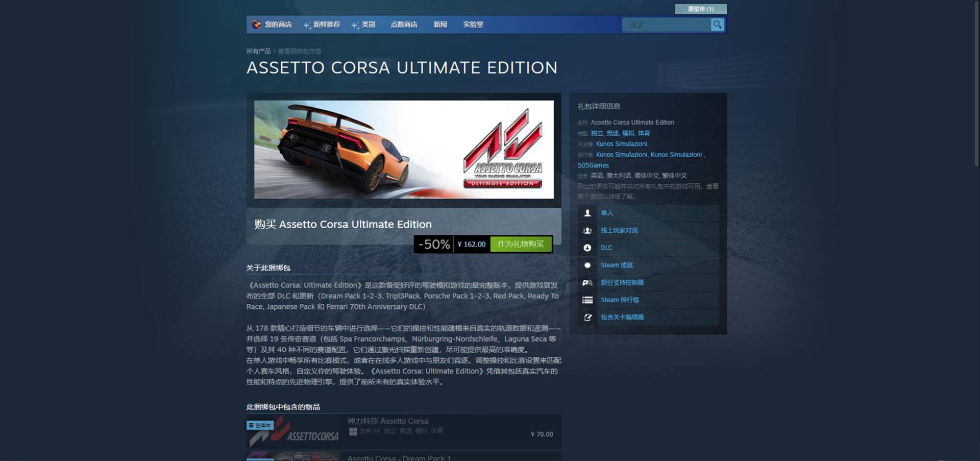Open the 实验室 labs tab

coord(473,25)
